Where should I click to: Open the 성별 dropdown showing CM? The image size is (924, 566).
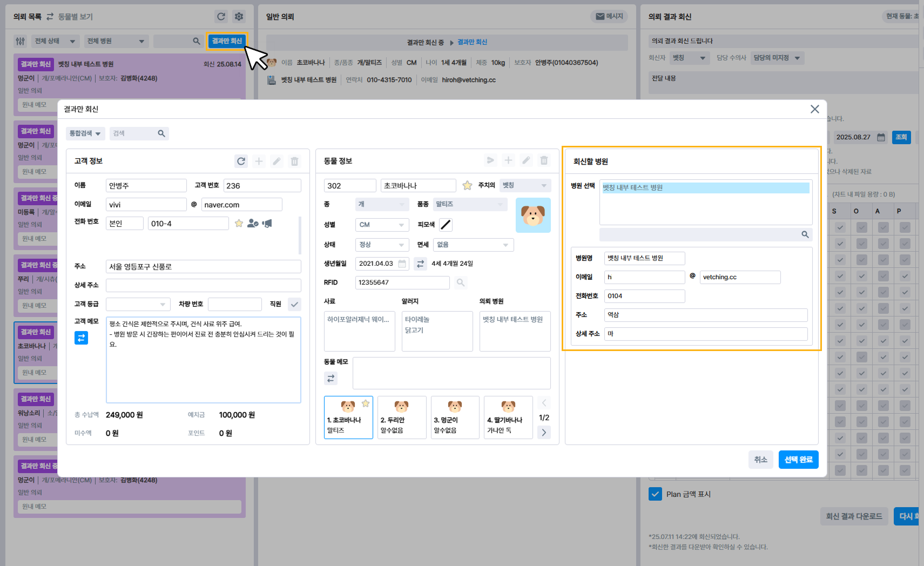point(382,225)
